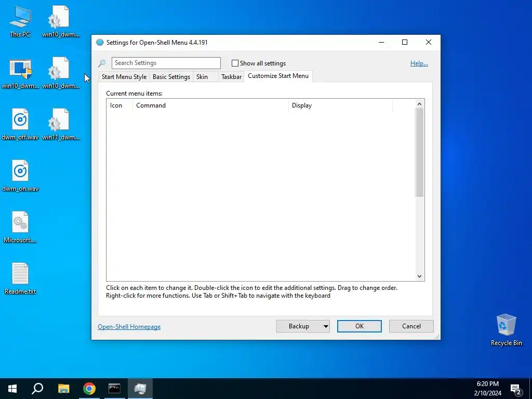The width and height of the screenshot is (532, 399).
Task: Click the search magnifier icon in settings
Action: (x=102, y=63)
